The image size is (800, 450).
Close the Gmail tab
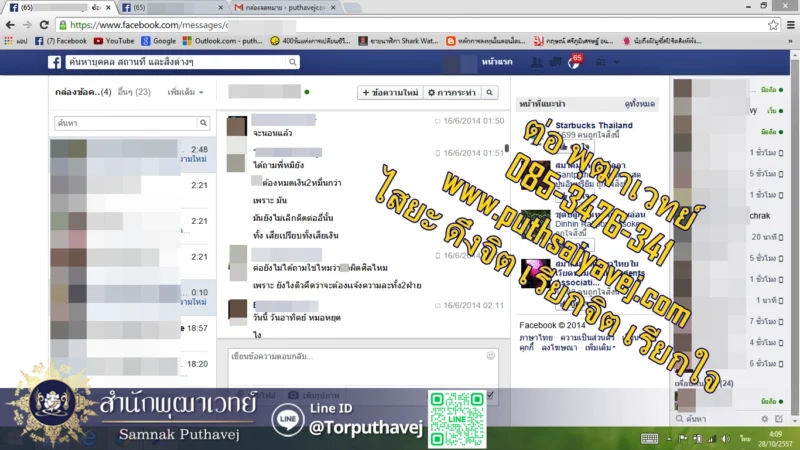[333, 8]
